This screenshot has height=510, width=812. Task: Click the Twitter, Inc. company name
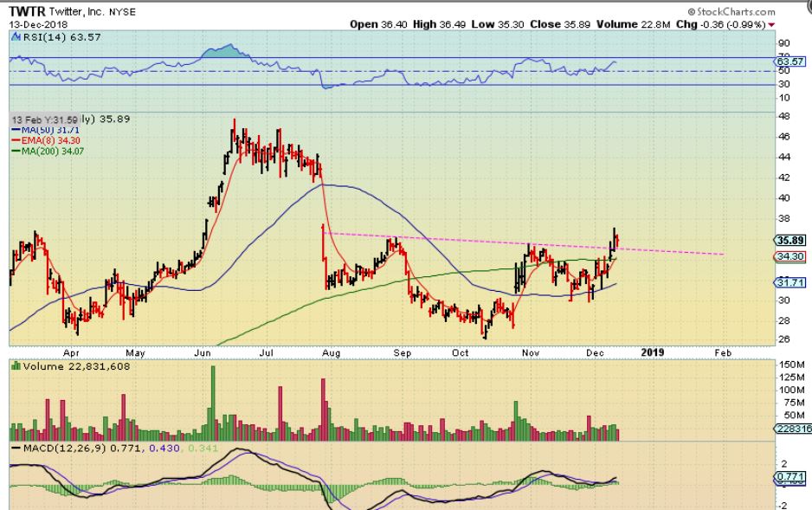point(77,11)
